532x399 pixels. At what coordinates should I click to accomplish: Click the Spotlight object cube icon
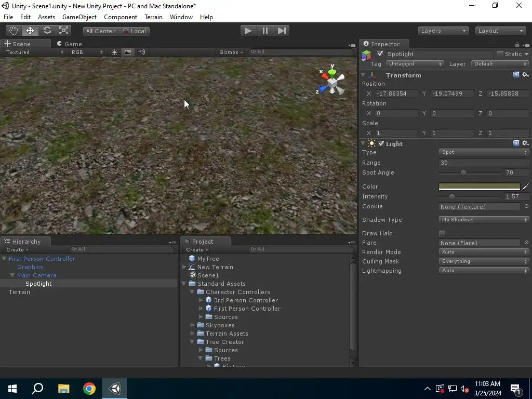point(366,55)
